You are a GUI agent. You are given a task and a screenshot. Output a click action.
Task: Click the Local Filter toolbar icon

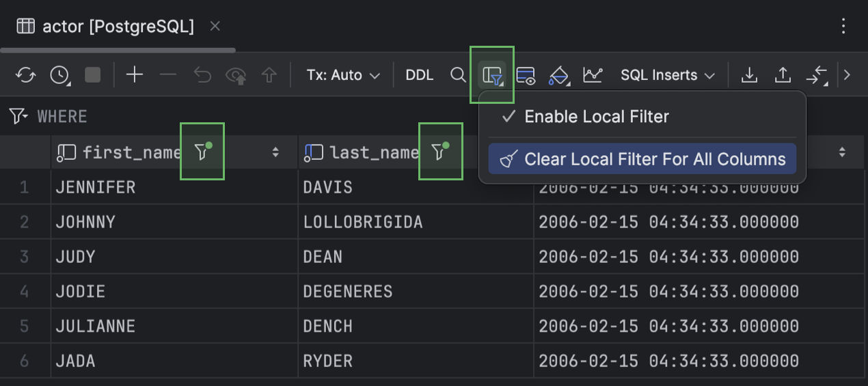point(492,75)
